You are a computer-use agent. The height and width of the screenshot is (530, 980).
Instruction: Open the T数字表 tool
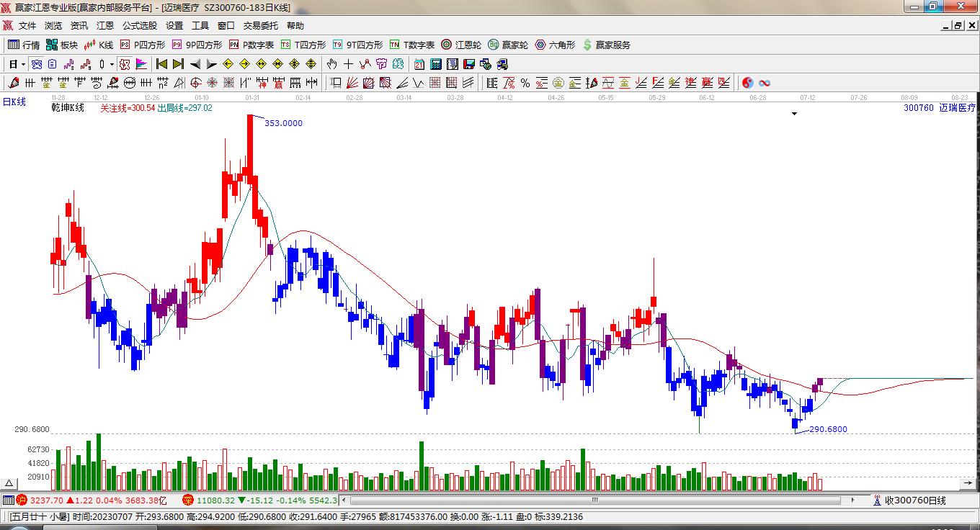(x=412, y=45)
